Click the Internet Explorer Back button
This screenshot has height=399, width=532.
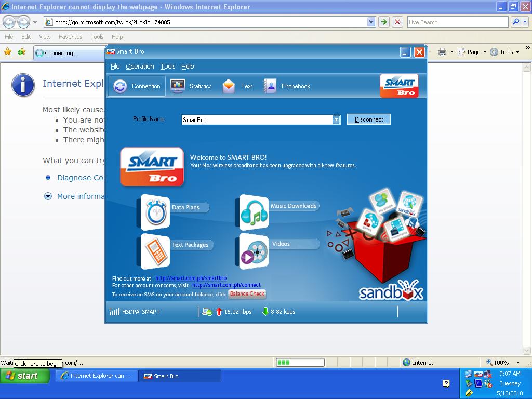(9, 22)
